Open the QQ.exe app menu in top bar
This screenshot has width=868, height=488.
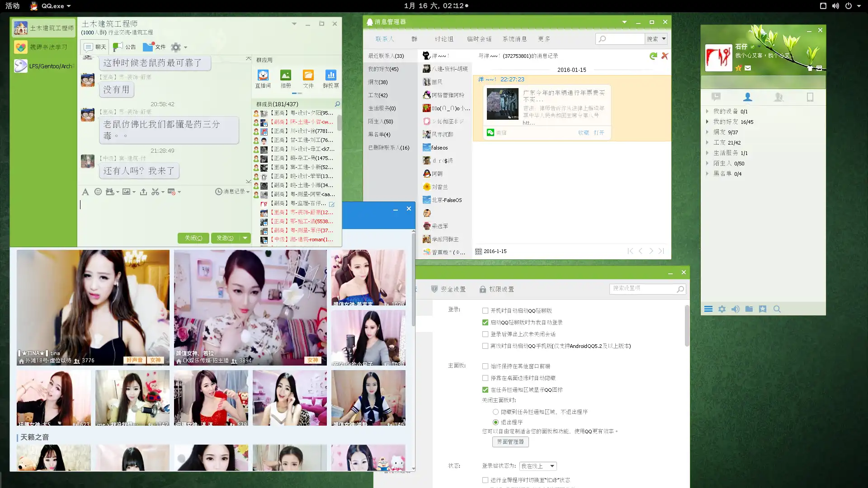[51, 6]
